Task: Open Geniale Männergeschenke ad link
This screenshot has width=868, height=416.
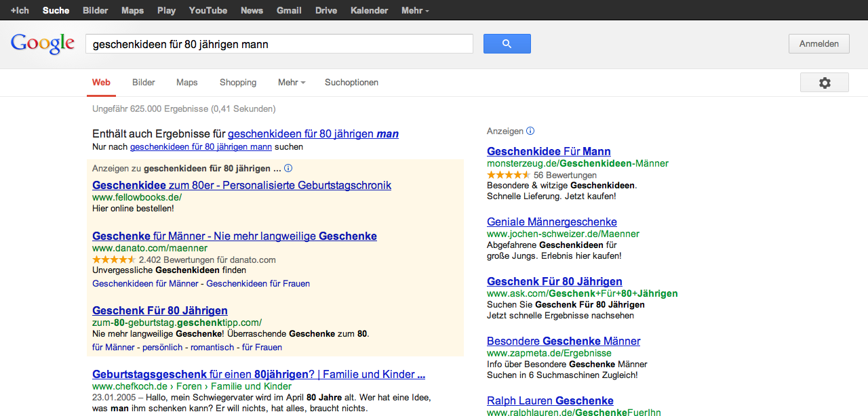Action: click(x=551, y=222)
